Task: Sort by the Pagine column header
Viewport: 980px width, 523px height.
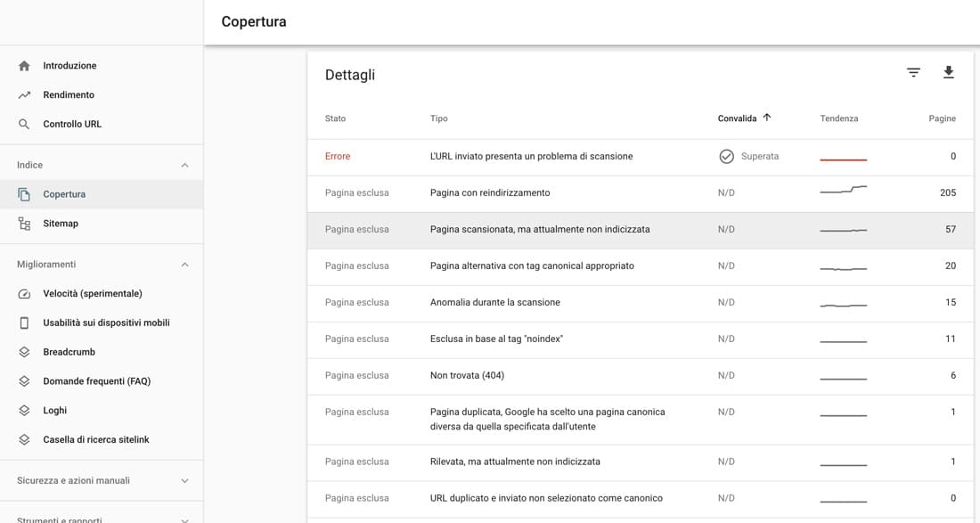Action: pos(942,118)
